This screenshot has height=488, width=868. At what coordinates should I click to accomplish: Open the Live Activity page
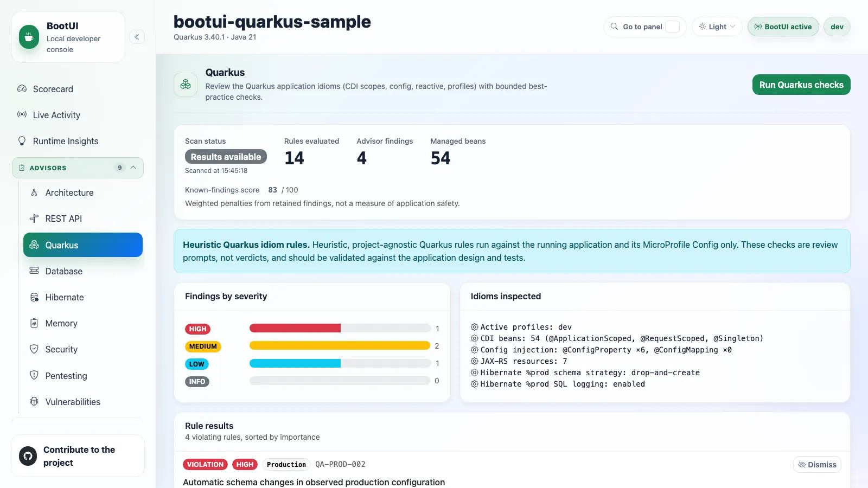point(78,115)
